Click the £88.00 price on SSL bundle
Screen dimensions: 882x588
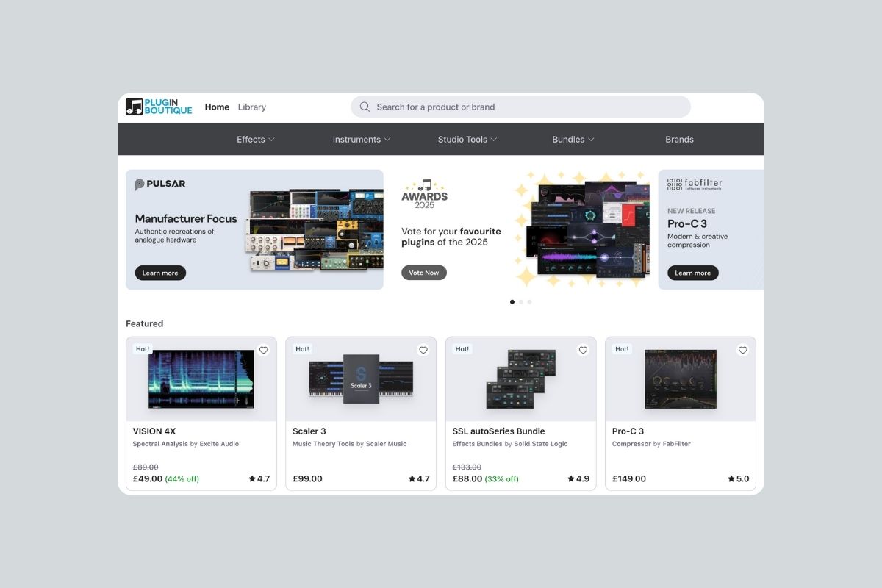[x=467, y=478]
